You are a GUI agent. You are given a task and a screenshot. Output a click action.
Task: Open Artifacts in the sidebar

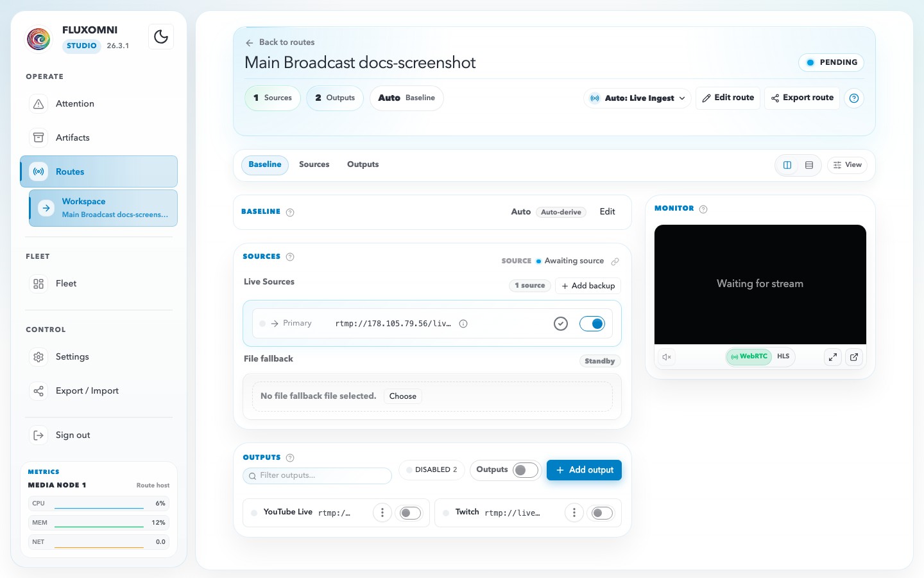click(99, 138)
